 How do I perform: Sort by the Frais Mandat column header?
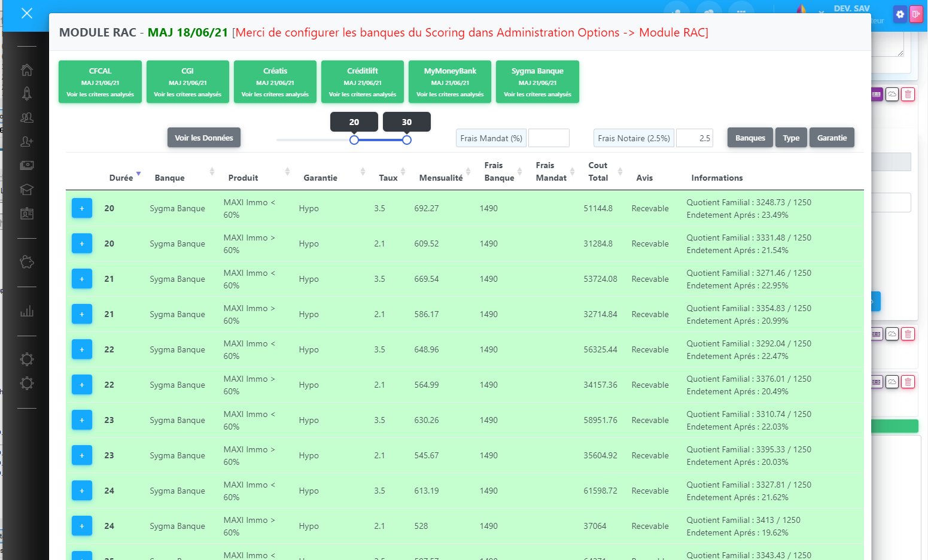(551, 171)
